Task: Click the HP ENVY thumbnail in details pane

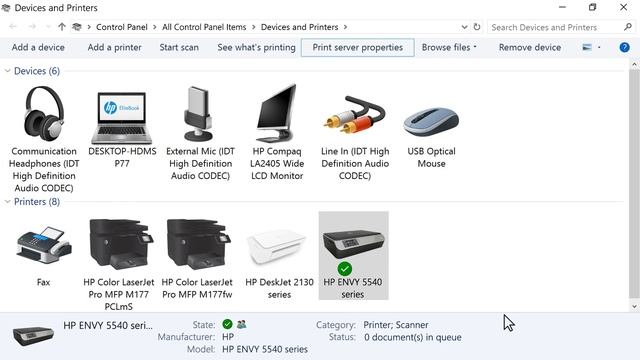Action: pyautogui.click(x=33, y=336)
